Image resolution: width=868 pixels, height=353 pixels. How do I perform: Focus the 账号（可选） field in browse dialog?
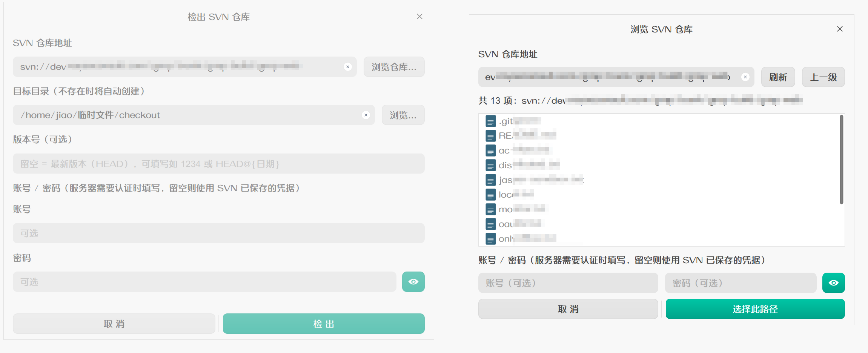(568, 283)
